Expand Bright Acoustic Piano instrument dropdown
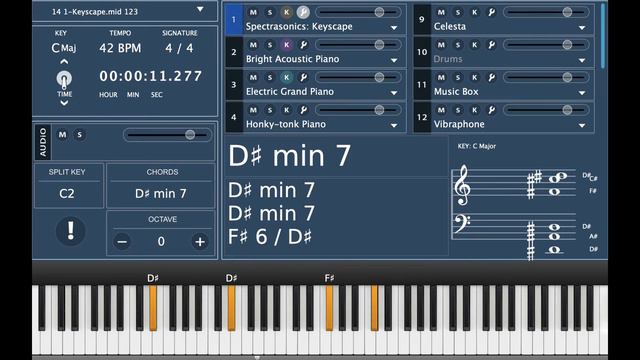 (x=394, y=60)
